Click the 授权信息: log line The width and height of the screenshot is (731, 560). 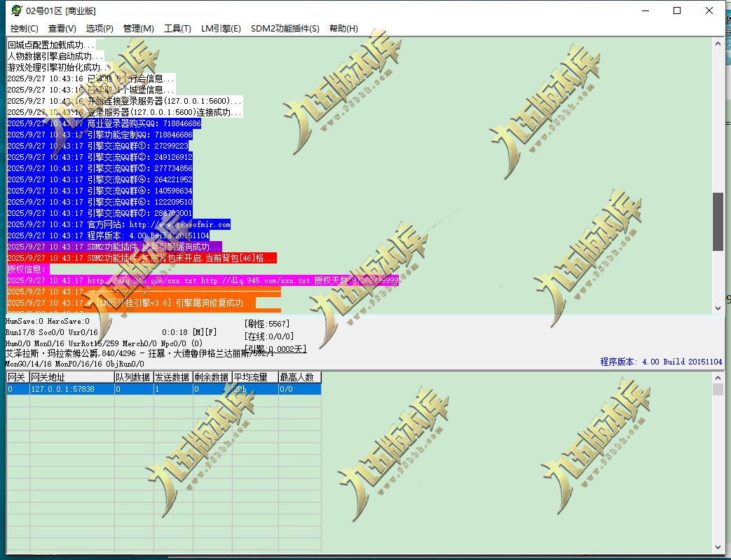(28, 269)
